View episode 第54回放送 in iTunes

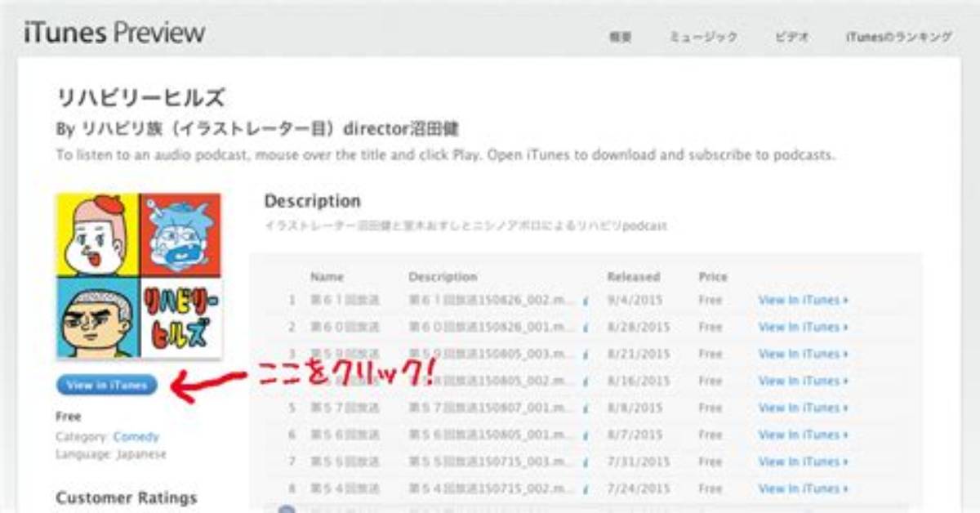tap(804, 488)
